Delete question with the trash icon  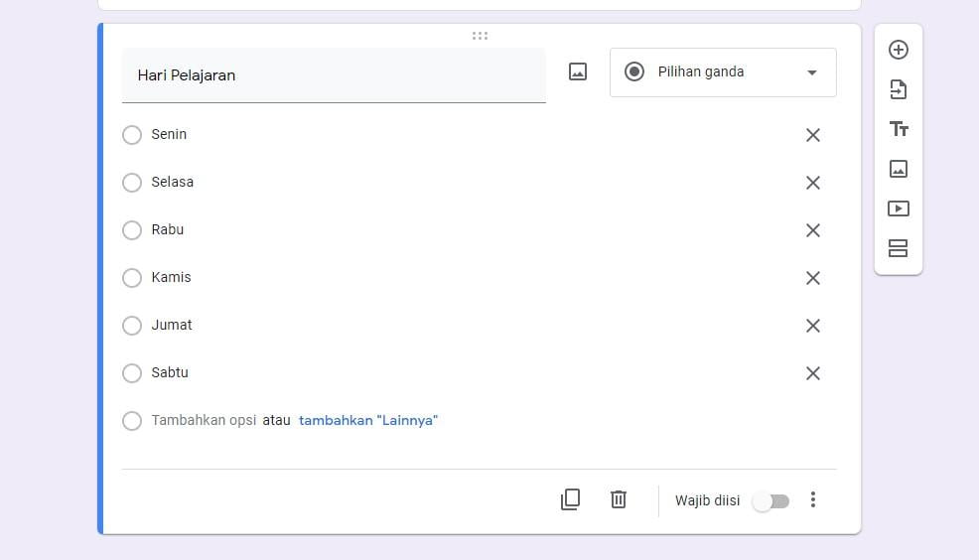point(619,499)
